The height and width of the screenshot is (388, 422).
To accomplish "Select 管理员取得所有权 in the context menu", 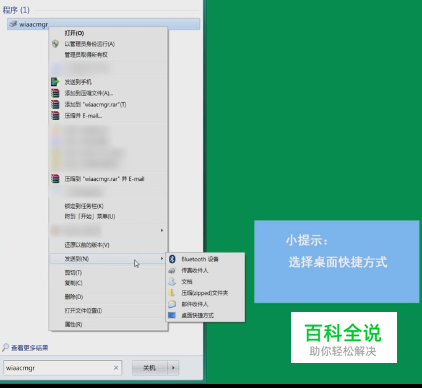I will click(86, 55).
